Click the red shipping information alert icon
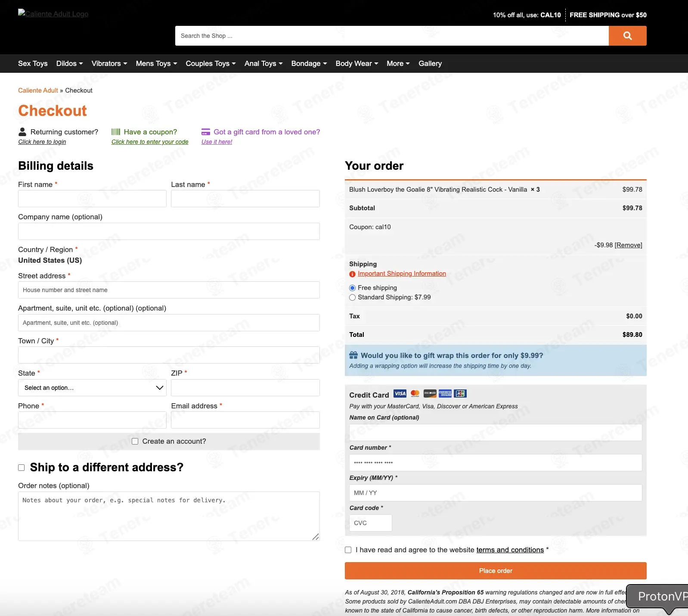This screenshot has width=688, height=616. (x=352, y=274)
